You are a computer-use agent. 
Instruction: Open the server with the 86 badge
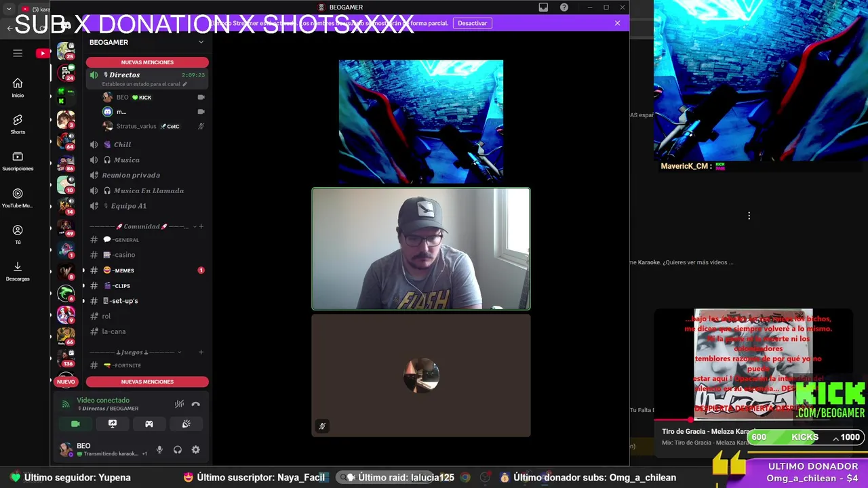click(x=66, y=163)
